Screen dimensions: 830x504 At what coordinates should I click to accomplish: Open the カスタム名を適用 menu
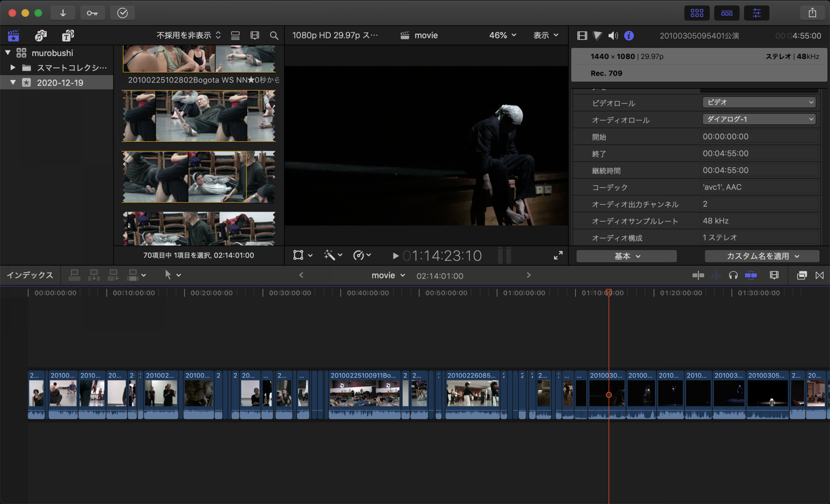pyautogui.click(x=762, y=256)
